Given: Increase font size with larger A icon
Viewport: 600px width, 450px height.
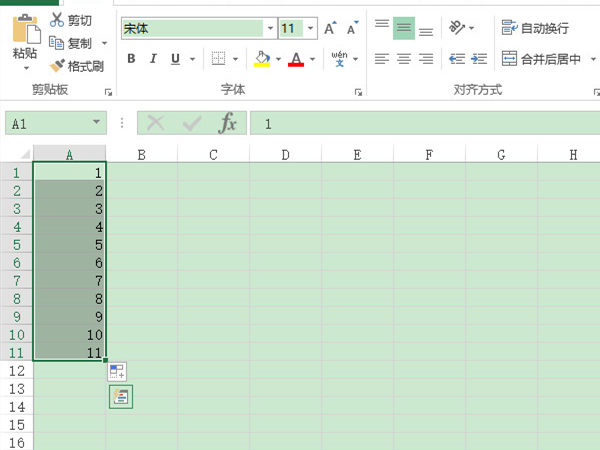Looking at the screenshot, I should (330, 29).
